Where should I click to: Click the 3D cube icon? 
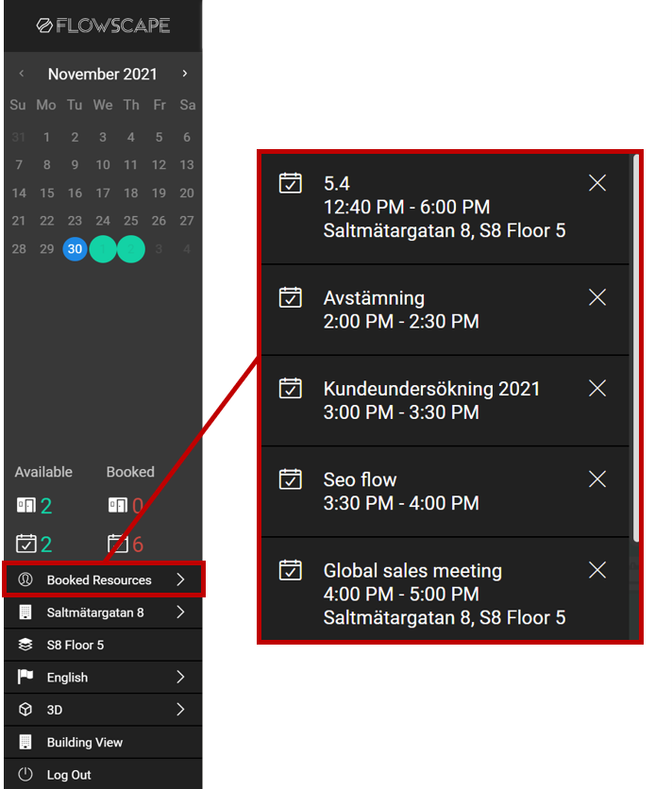click(25, 710)
